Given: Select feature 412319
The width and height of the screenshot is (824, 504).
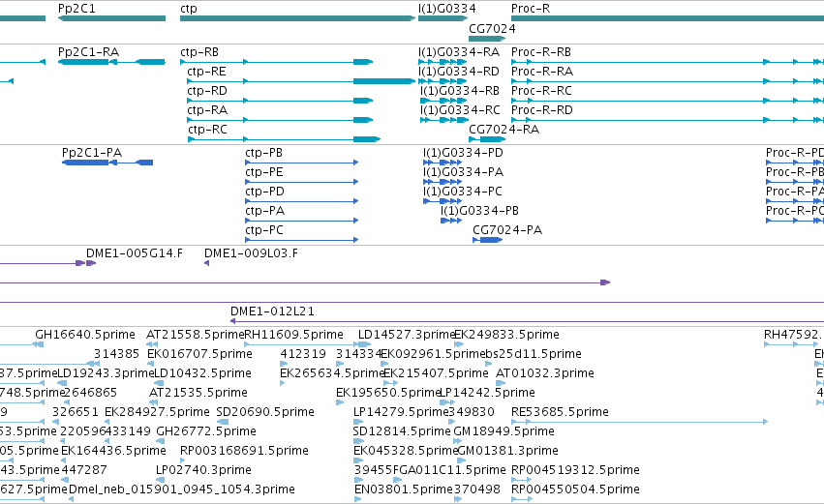Looking at the screenshot, I should (x=303, y=354).
